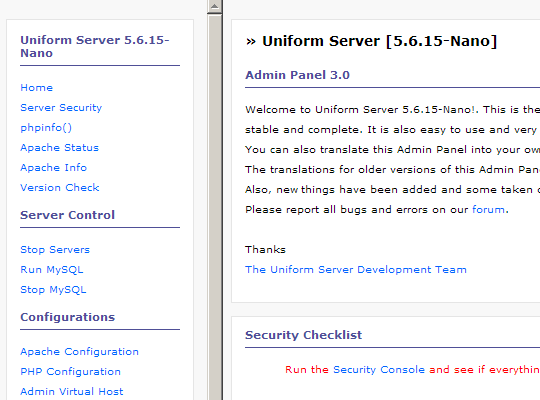Click the Uniform Server [5.6.15-Nano] title
Viewport: 540px width, 400px height.
pyautogui.click(x=380, y=41)
